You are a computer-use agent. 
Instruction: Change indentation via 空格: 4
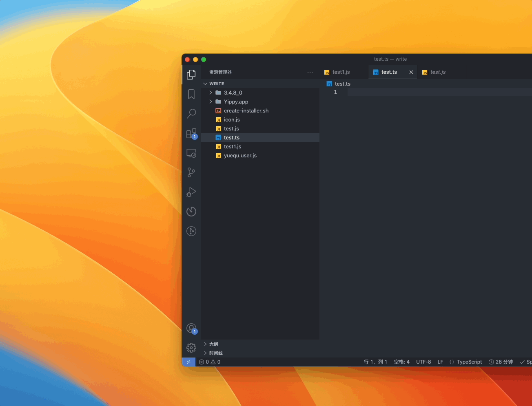pyautogui.click(x=402, y=362)
